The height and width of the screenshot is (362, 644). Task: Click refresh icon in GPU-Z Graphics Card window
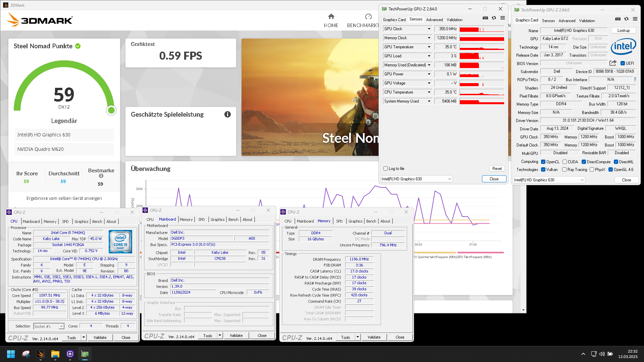coord(626,19)
